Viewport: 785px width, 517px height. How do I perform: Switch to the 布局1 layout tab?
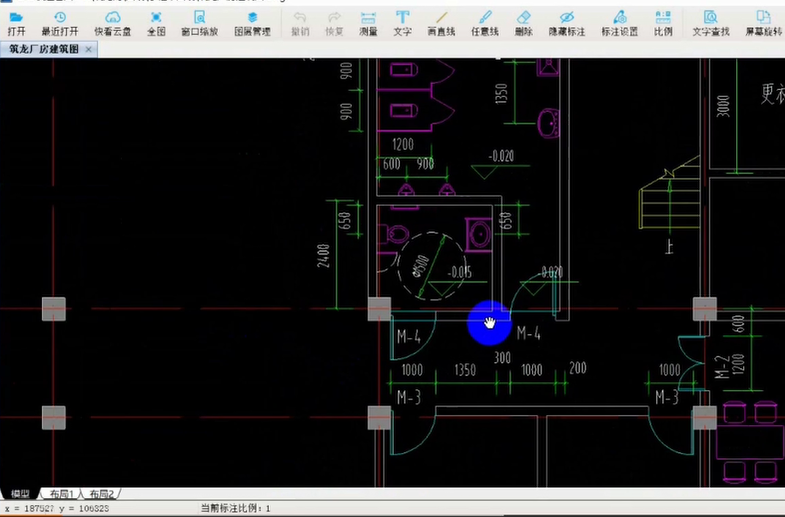pyautogui.click(x=62, y=494)
